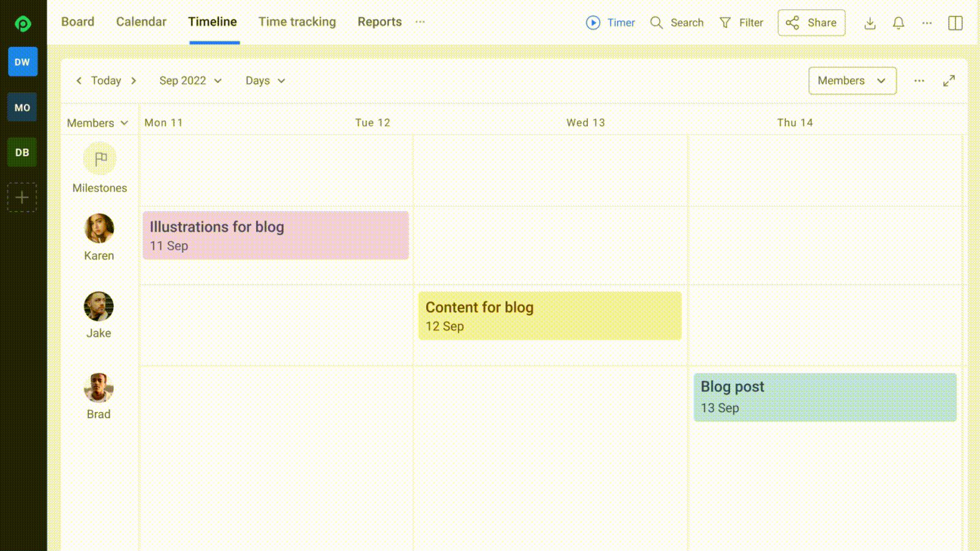Open the Content for blog task

coord(550,316)
